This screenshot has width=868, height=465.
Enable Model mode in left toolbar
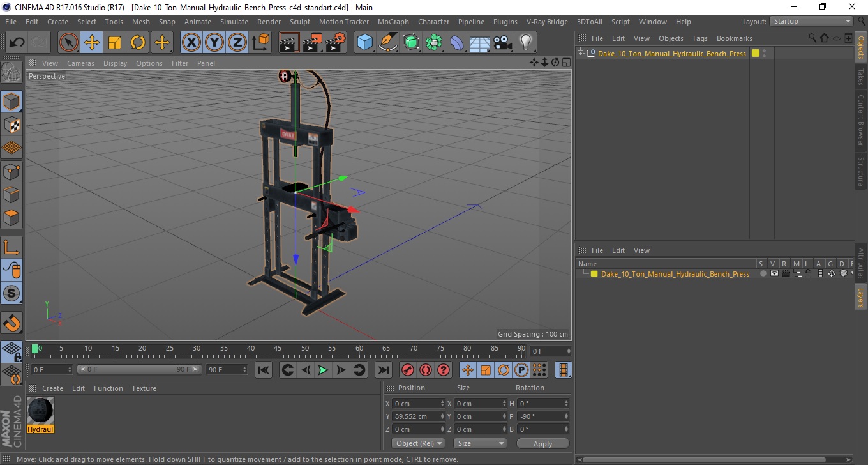pos(11,102)
